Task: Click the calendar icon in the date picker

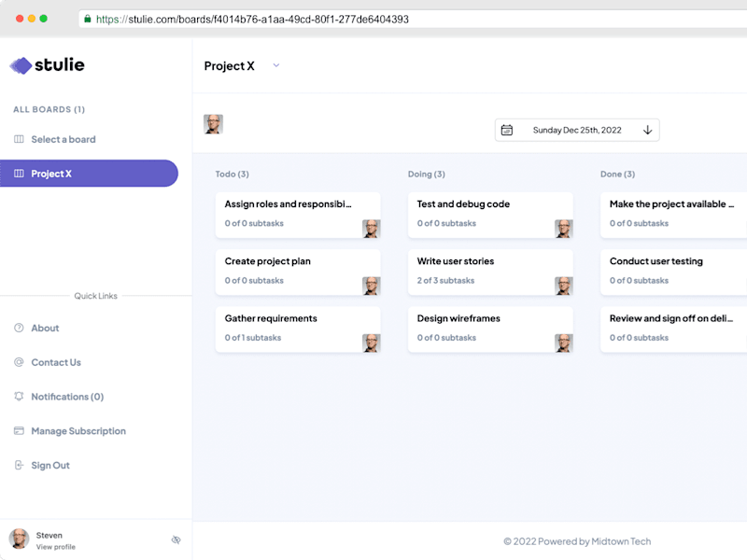Action: pos(507,130)
